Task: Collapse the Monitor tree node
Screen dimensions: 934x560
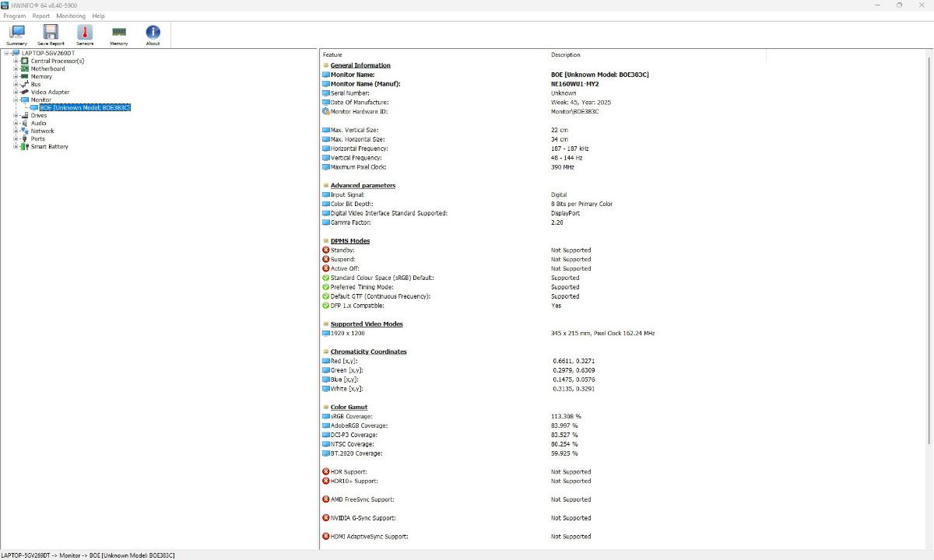Action: point(16,100)
